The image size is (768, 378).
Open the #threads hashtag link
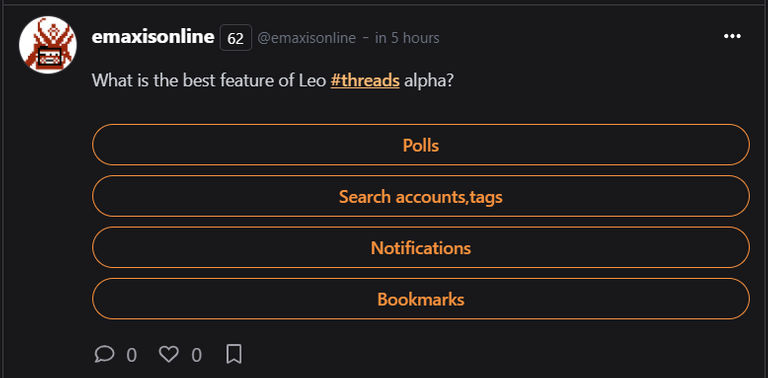[x=365, y=80]
